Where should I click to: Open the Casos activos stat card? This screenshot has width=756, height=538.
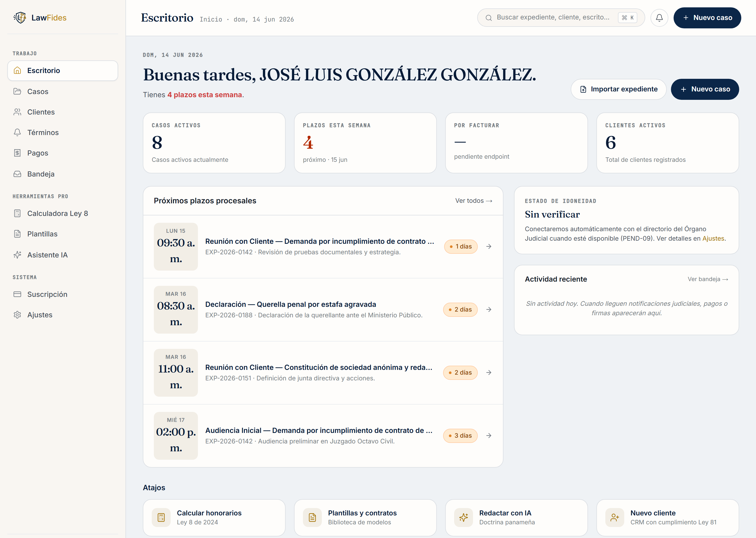214,143
